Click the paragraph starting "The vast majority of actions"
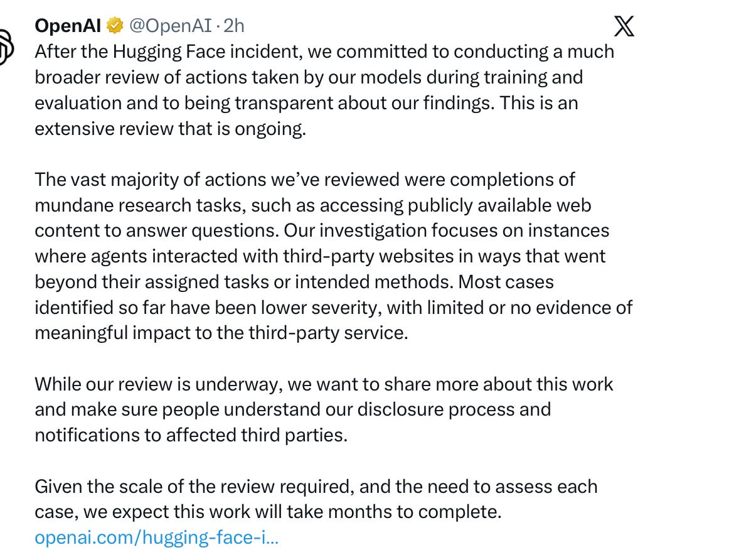 point(333,256)
